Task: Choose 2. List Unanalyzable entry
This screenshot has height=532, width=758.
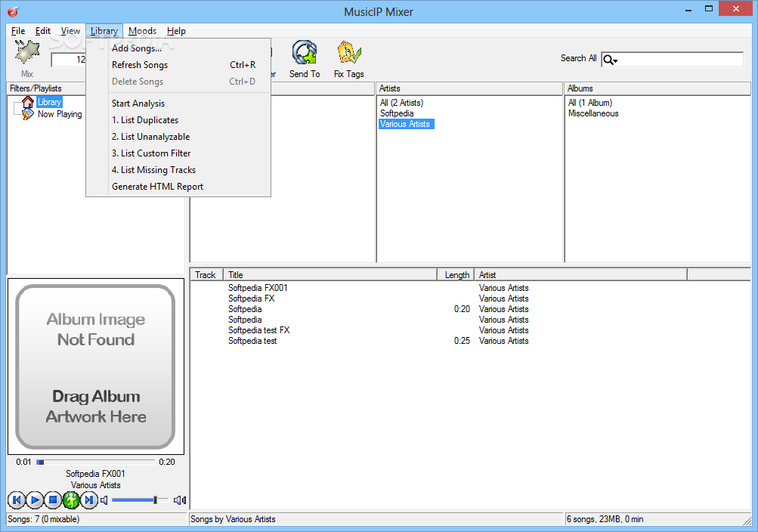Action: 178,137
